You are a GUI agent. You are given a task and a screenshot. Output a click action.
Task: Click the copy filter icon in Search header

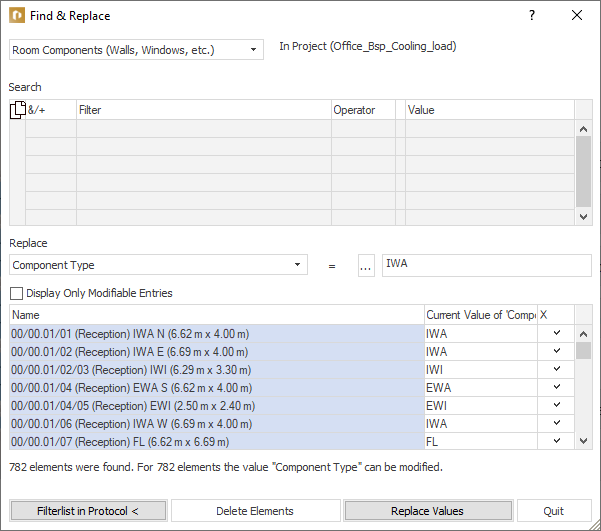tap(18, 110)
